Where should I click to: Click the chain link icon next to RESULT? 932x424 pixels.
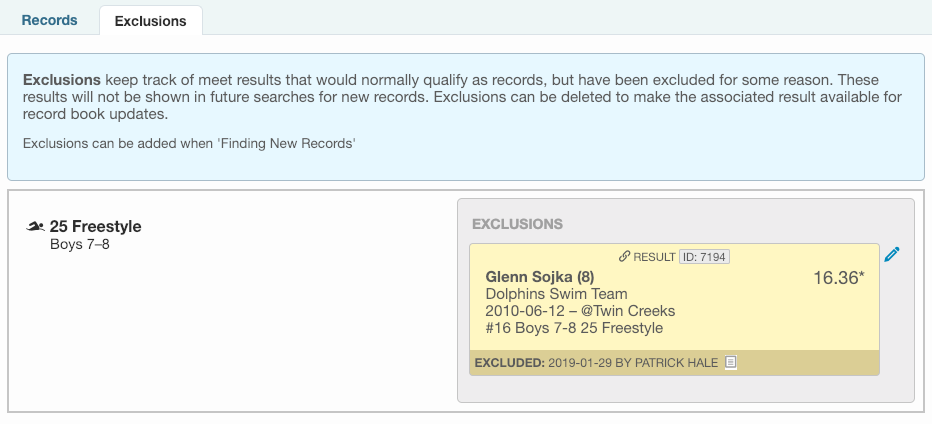624,257
